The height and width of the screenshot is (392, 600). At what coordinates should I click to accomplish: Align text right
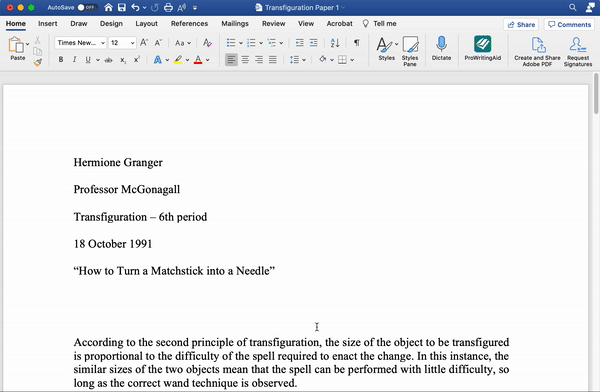pyautogui.click(x=259, y=60)
